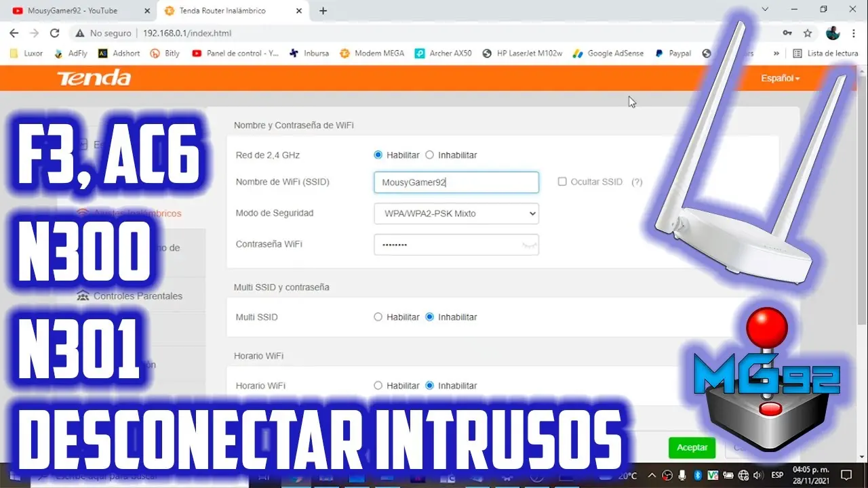Click the 'Nombre y Contraseña de WiFi' heading
The image size is (868, 488).
click(294, 125)
